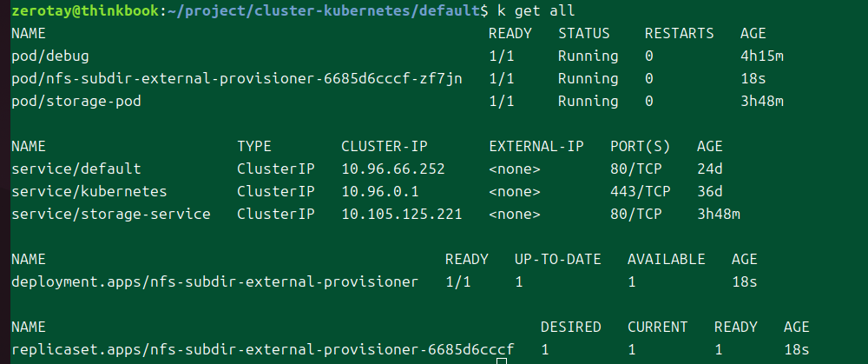The width and height of the screenshot is (868, 364).
Task: Click the cluster IP 10.105.125.221
Action: coord(402,214)
